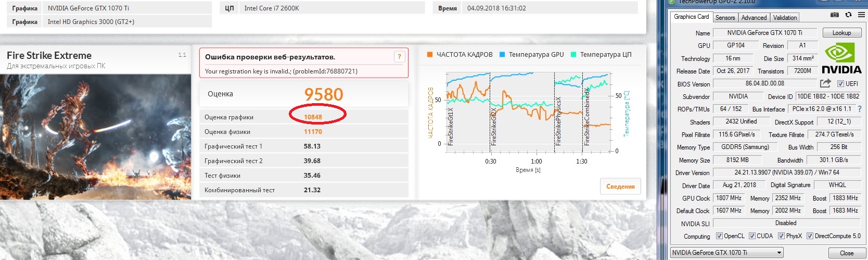The image size is (868, 260).
Task: Click the Name field NVIDIA GeForce GTX 1070 Ti
Action: [x=764, y=33]
